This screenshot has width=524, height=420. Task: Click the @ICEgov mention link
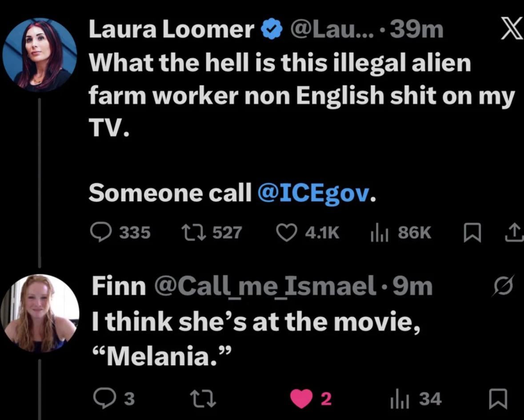point(314,193)
